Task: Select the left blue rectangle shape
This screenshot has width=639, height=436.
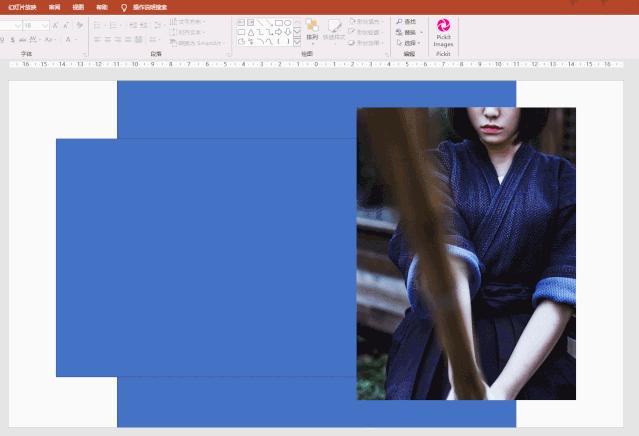Action: pos(200,257)
